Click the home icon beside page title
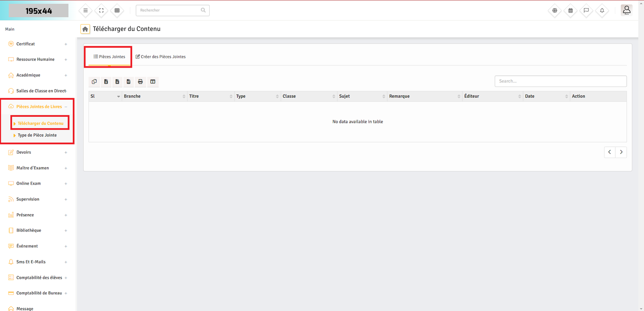This screenshot has width=644, height=311. click(85, 29)
